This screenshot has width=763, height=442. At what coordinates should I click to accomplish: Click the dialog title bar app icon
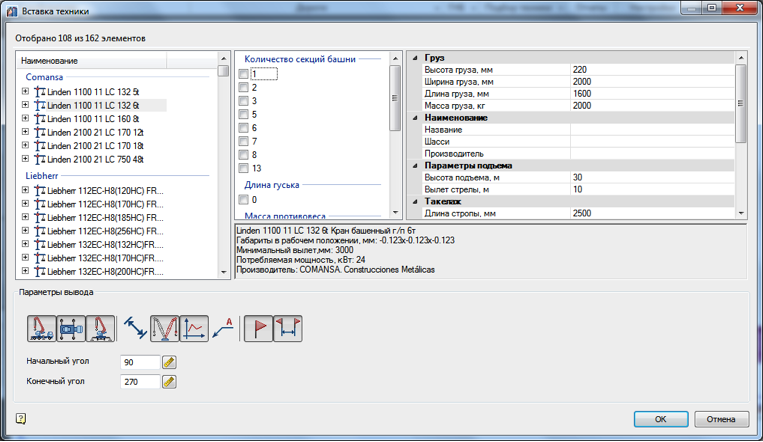[x=12, y=11]
